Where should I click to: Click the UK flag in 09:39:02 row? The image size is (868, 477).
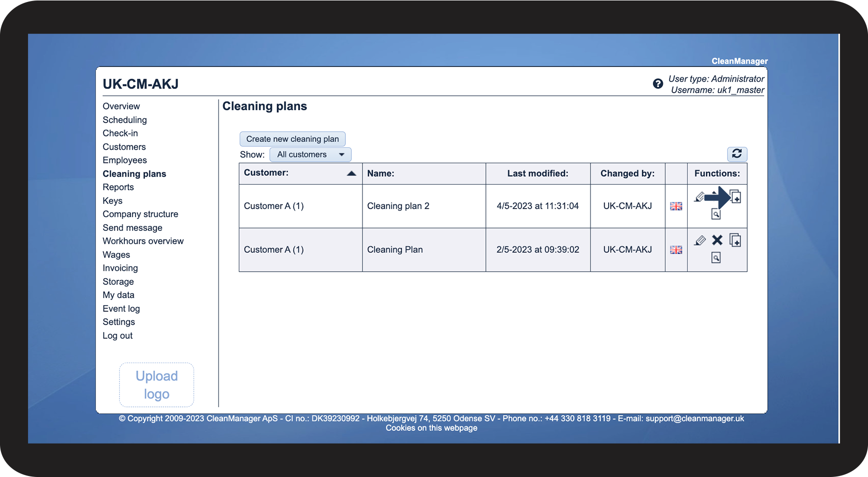tap(676, 250)
